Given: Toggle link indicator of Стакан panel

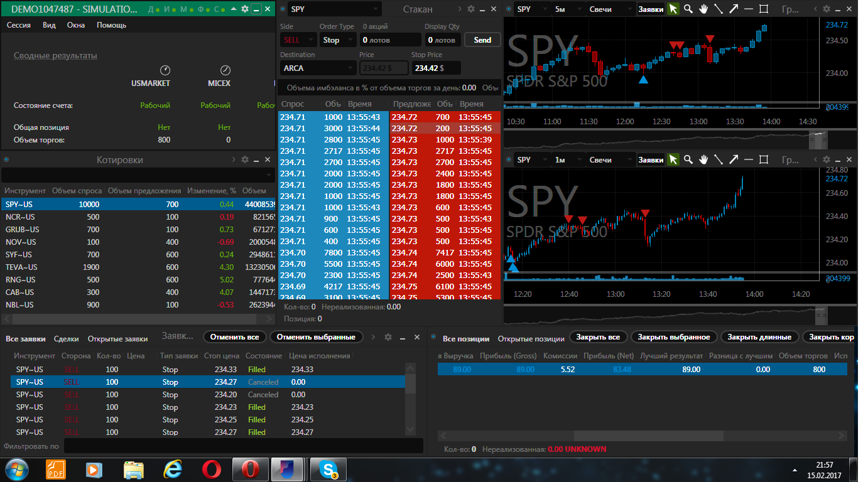Looking at the screenshot, I should (x=283, y=9).
